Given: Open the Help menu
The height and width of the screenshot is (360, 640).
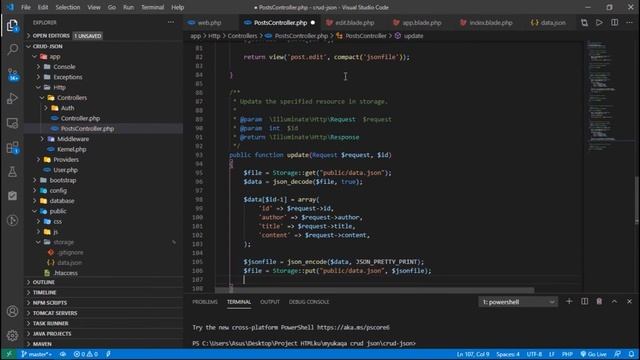Looking at the screenshot, I should tap(178, 7).
